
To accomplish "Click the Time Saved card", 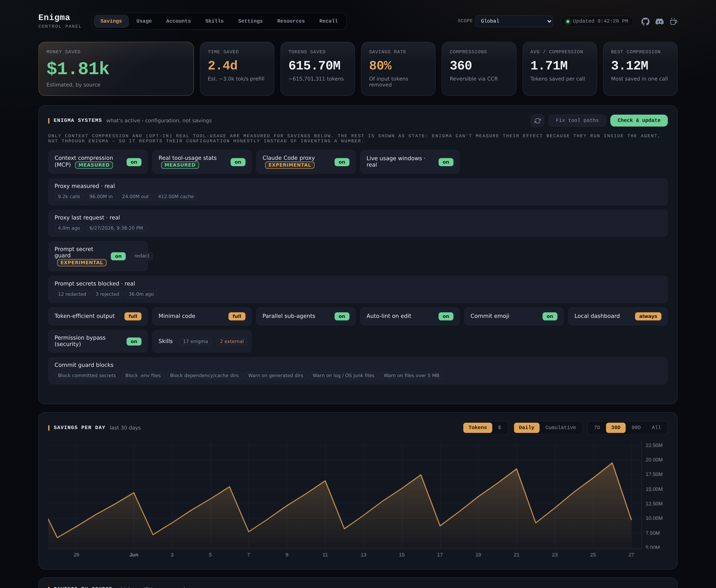I will pyautogui.click(x=237, y=69).
